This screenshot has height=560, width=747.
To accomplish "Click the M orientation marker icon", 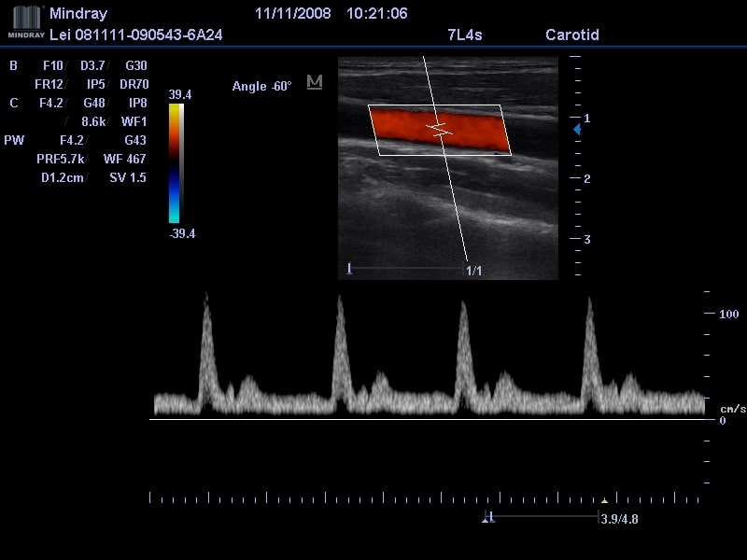I will (315, 82).
